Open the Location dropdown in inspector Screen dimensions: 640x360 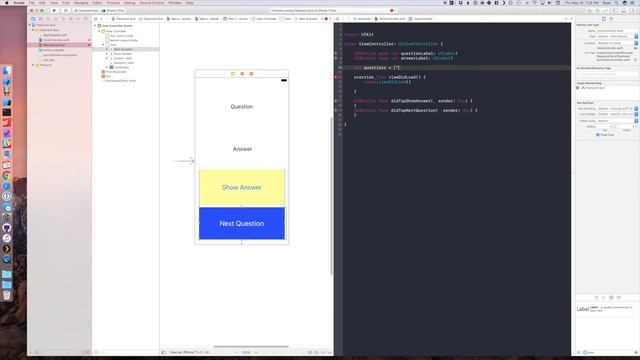coord(618,43)
